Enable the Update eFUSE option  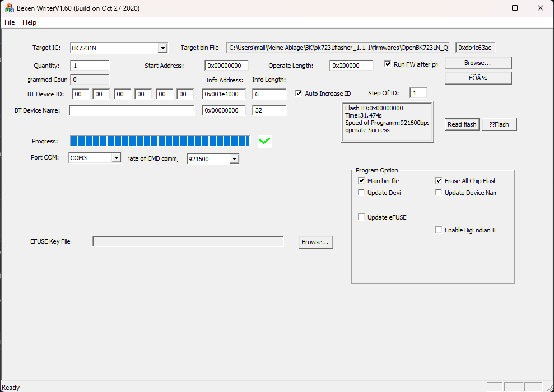pos(361,217)
